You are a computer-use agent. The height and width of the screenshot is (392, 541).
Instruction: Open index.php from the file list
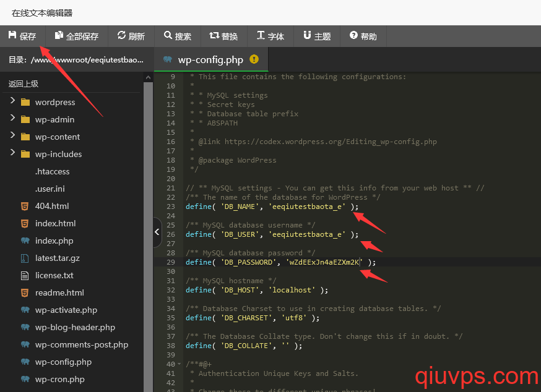(54, 241)
